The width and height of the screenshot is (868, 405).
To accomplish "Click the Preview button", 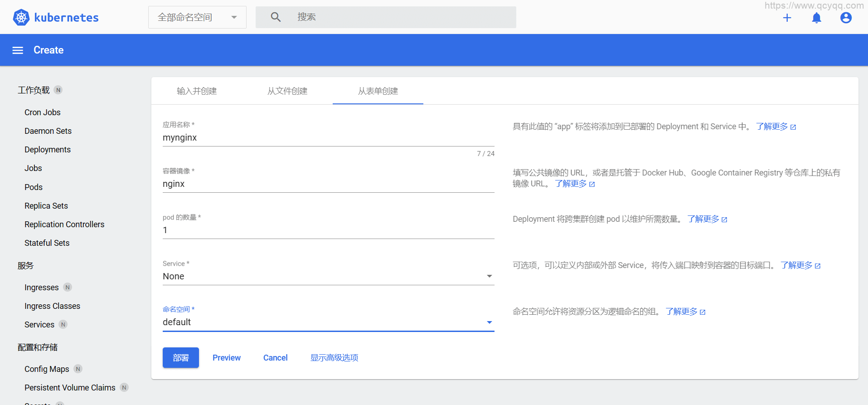I will 227,358.
